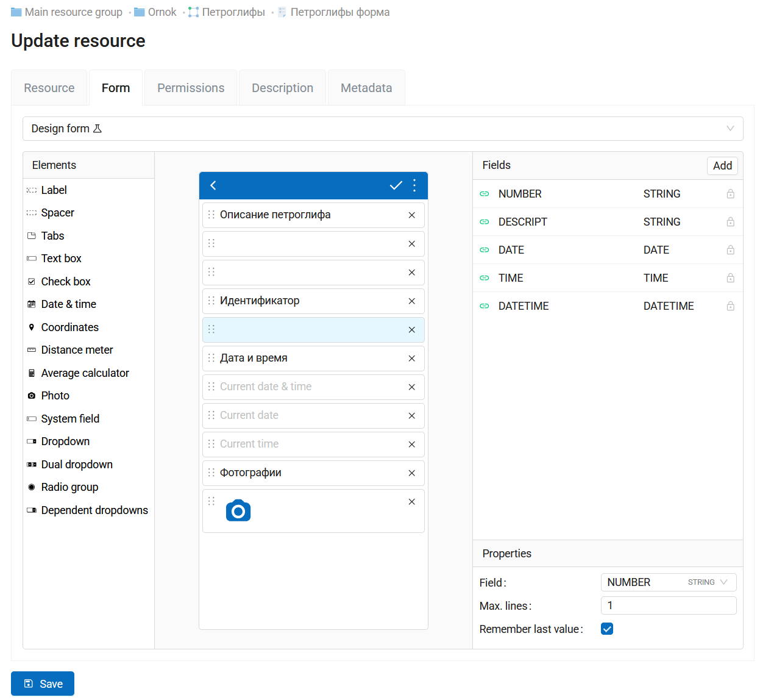Screen dimensions: 760x700
Task: Pick the Spacer element icon
Action: click(32, 213)
